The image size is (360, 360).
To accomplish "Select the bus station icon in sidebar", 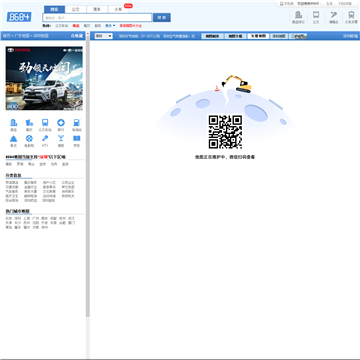I will point(45,123).
